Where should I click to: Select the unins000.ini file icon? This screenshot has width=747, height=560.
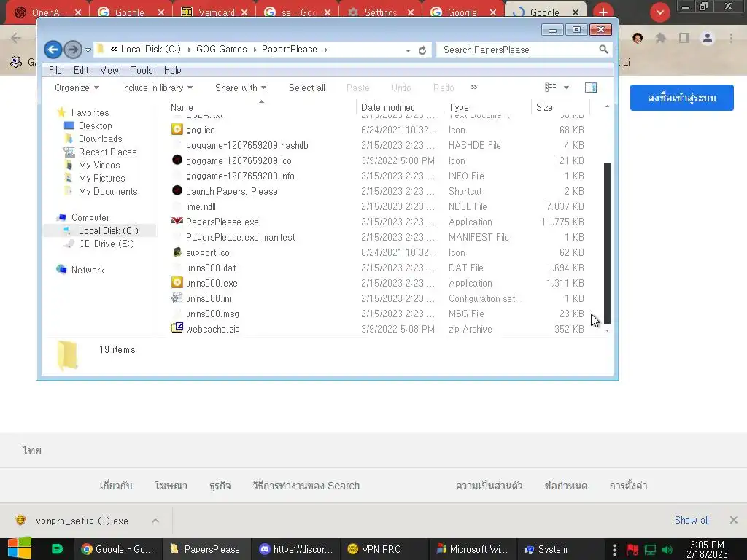(177, 298)
